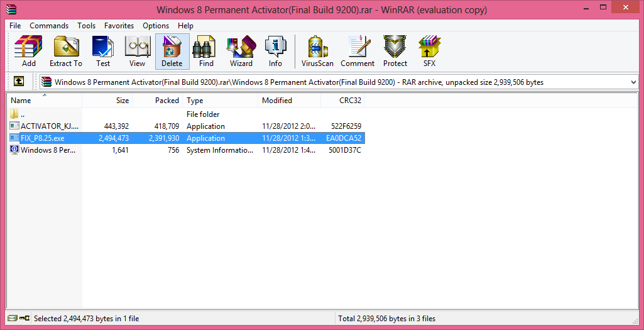Run the Test archive tool
This screenshot has width=644, height=330.
pos(103,52)
